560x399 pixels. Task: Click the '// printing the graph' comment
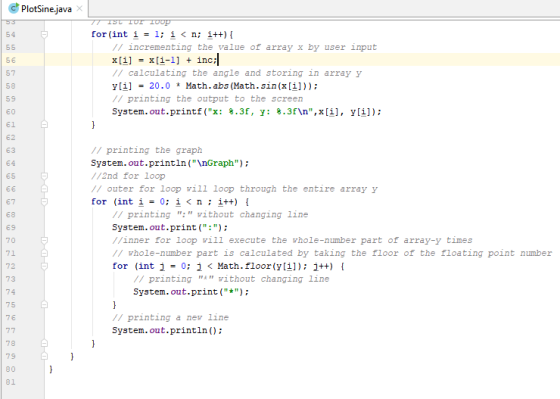(x=146, y=150)
